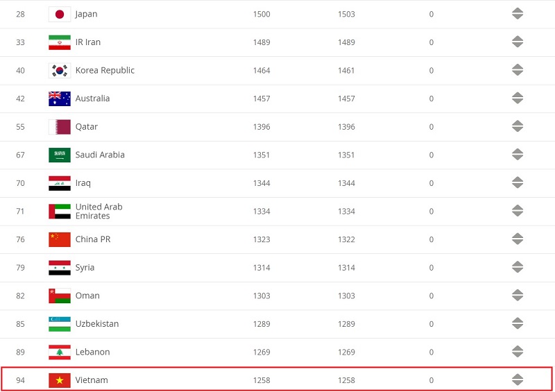Expand the Japan row rank-change arrows
Image resolution: width=555 pixels, height=392 pixels.
[x=518, y=14]
